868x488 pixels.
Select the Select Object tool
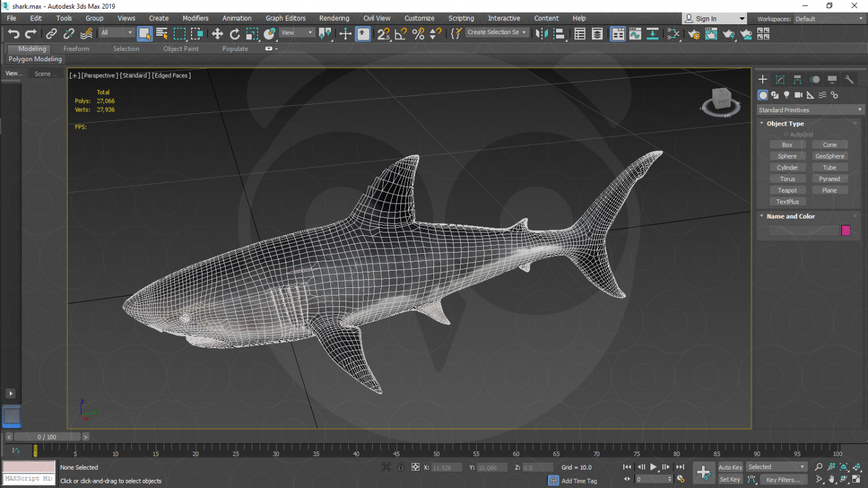(x=144, y=33)
